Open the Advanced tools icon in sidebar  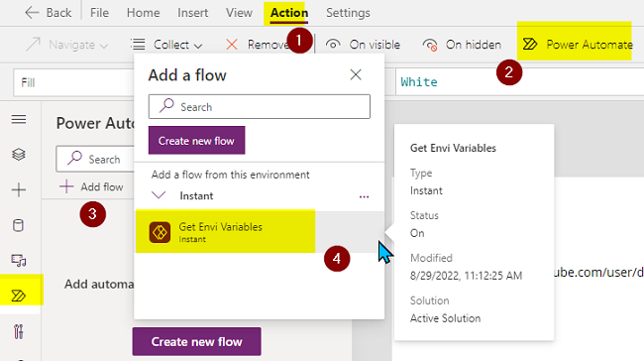click(x=19, y=331)
